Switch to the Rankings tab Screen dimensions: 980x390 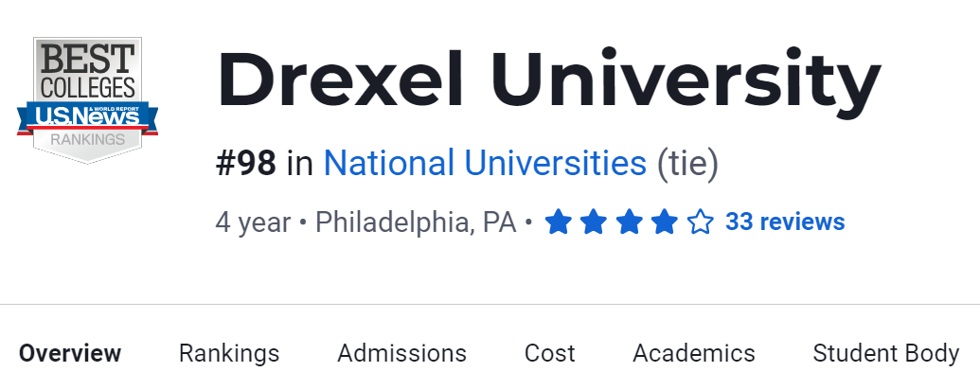point(229,354)
